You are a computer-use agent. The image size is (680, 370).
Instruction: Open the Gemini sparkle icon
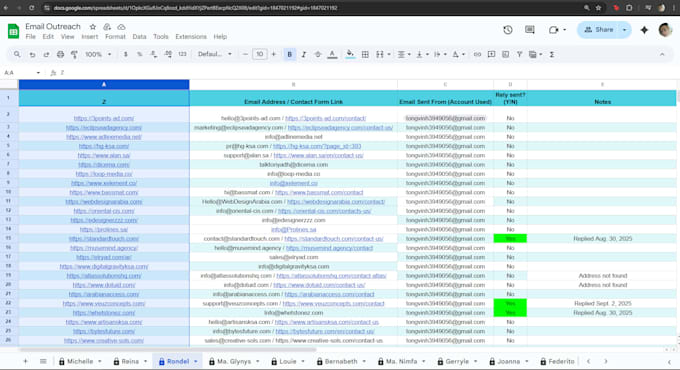pyautogui.click(x=644, y=29)
